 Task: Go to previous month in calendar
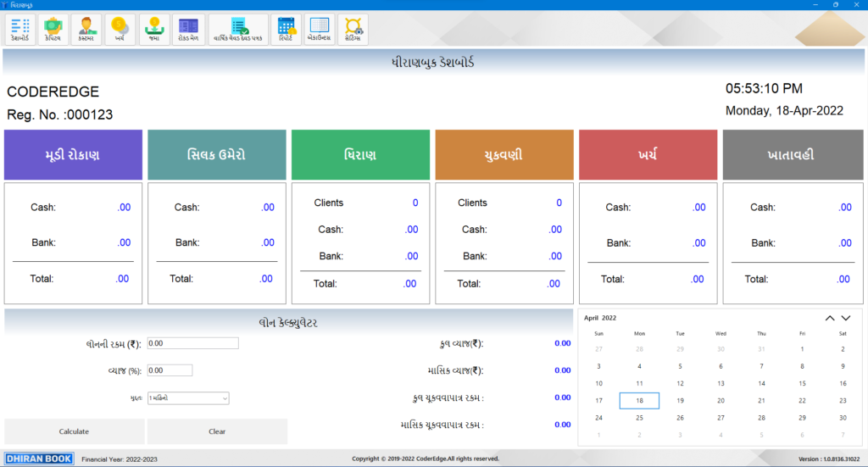[x=830, y=318]
